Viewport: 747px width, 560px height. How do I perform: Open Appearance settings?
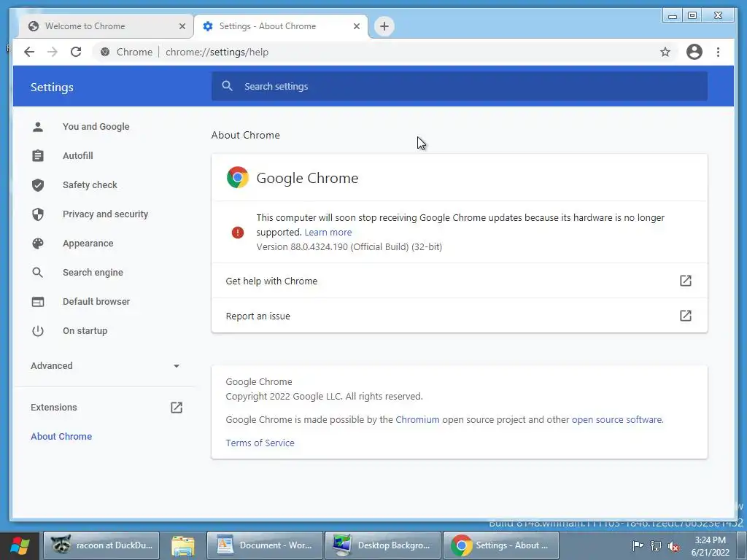point(88,244)
